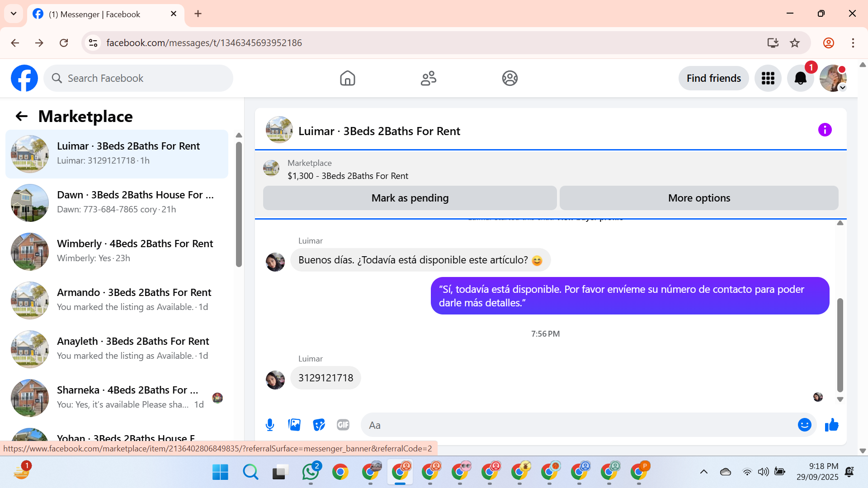
Task: Click the chat header listing thumbnail
Action: click(279, 130)
